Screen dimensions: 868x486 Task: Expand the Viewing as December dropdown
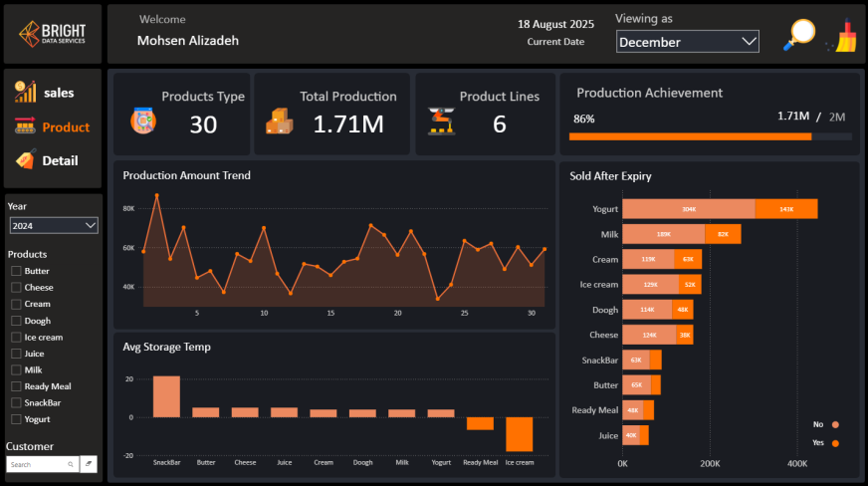pos(687,42)
